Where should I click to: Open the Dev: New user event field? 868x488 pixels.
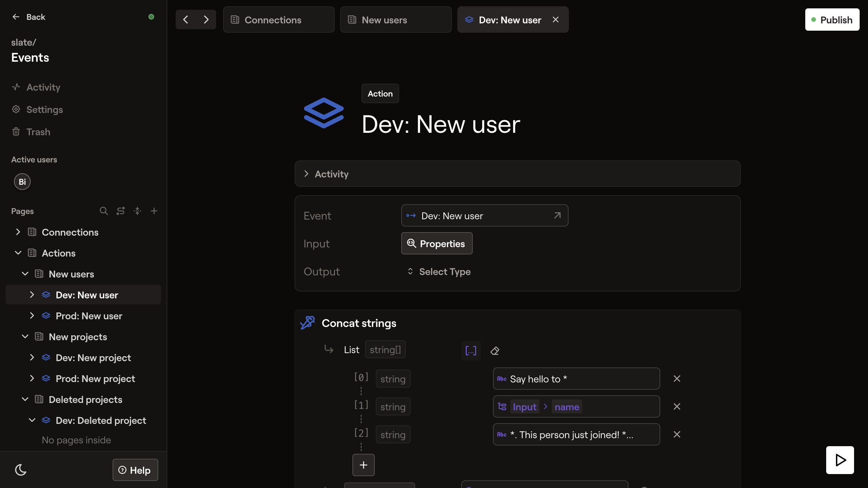(485, 215)
